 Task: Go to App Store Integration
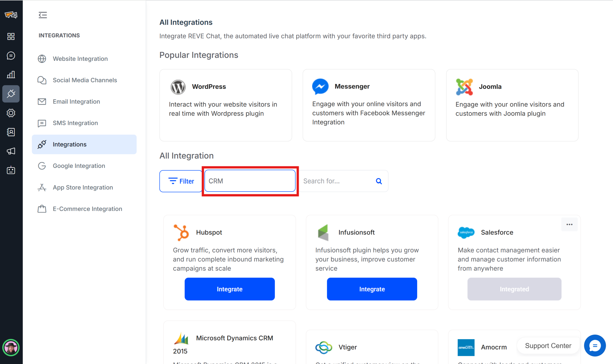[84, 188]
